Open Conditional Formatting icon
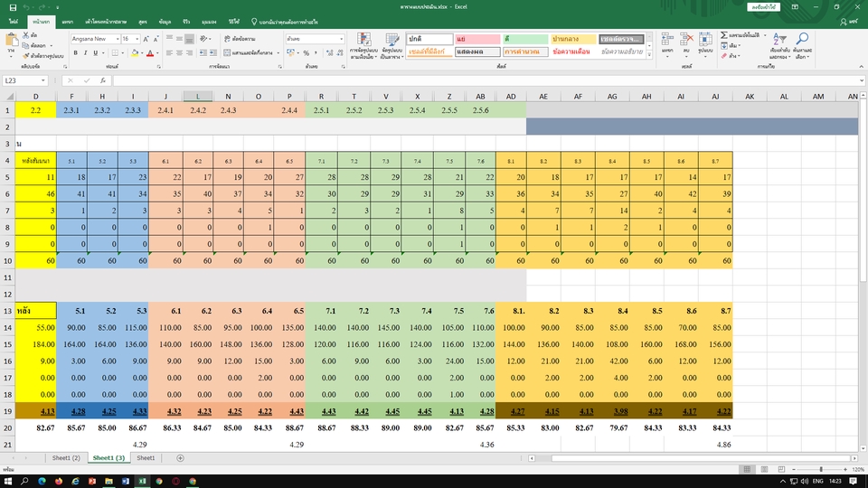This screenshot has height=488, width=868. pos(363,40)
